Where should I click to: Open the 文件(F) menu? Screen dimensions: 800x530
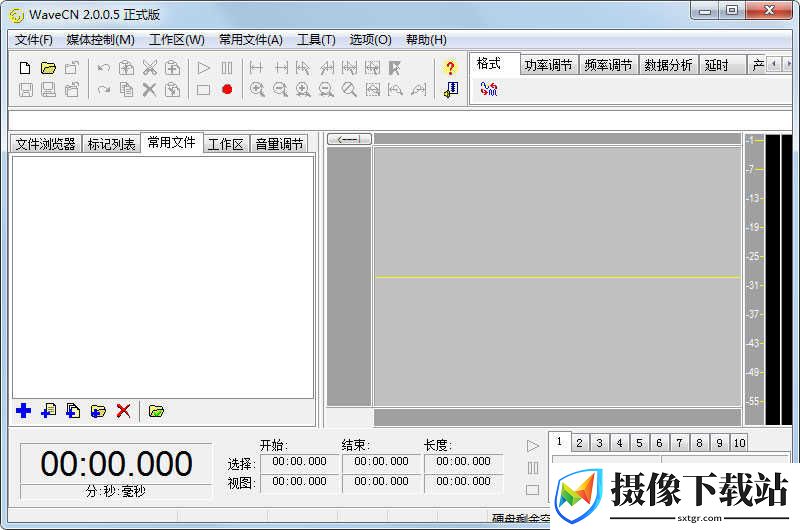[34, 40]
